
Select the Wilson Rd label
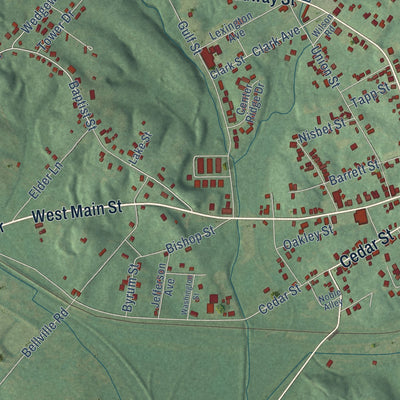[324, 27]
